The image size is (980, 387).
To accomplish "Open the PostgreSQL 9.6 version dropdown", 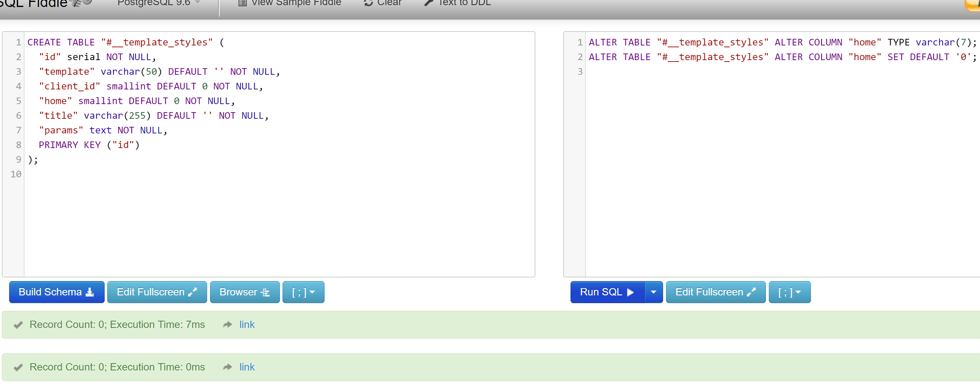I will click(158, 3).
